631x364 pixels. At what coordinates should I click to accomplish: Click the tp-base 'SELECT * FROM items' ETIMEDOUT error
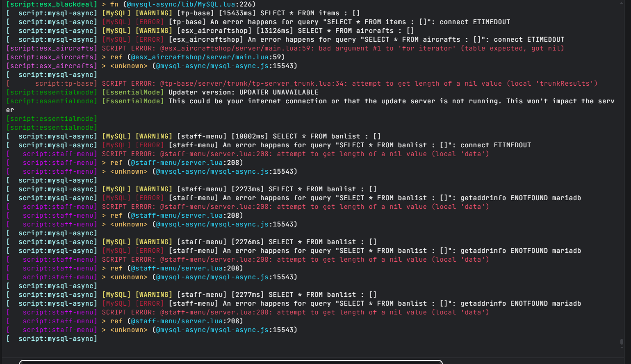coord(259,22)
